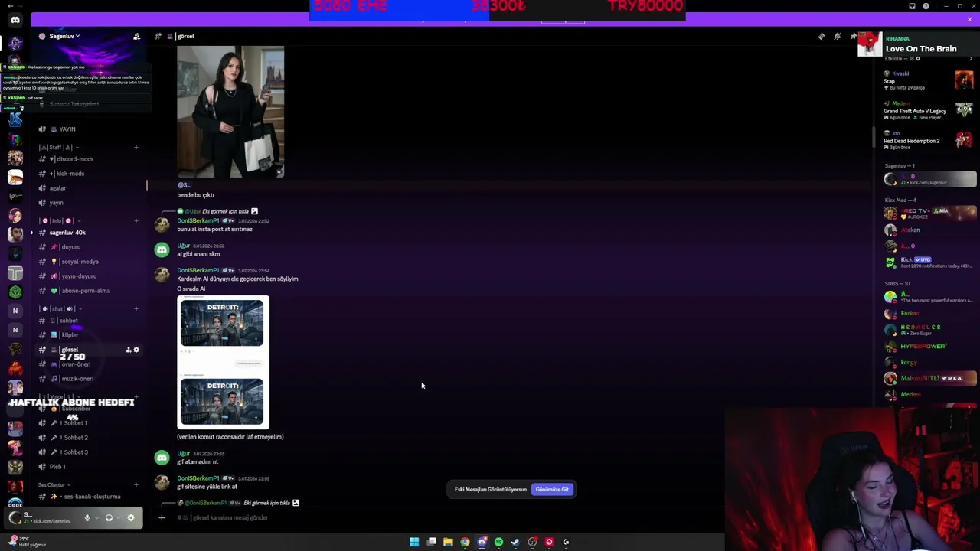This screenshot has width=980, height=551.
Task: Open the photo of woman in black
Action: tap(230, 112)
